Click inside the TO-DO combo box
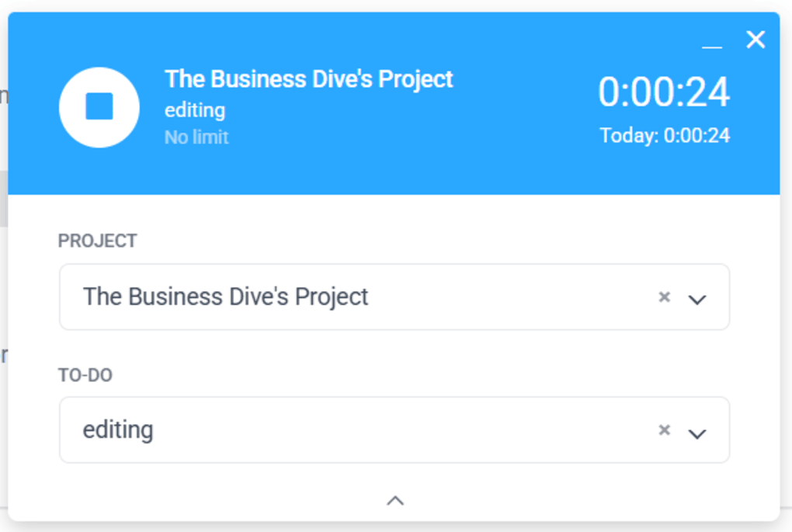The image size is (792, 532). coord(349,429)
